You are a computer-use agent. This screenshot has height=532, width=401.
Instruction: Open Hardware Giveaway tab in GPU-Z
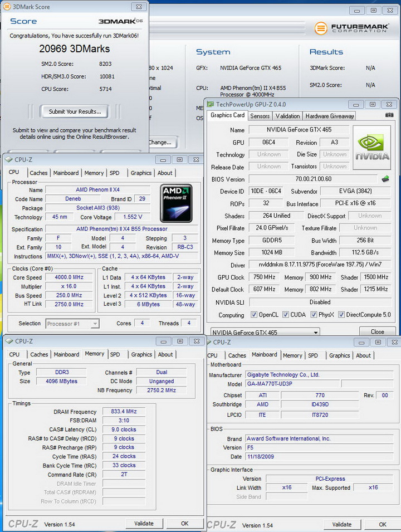[x=329, y=116]
